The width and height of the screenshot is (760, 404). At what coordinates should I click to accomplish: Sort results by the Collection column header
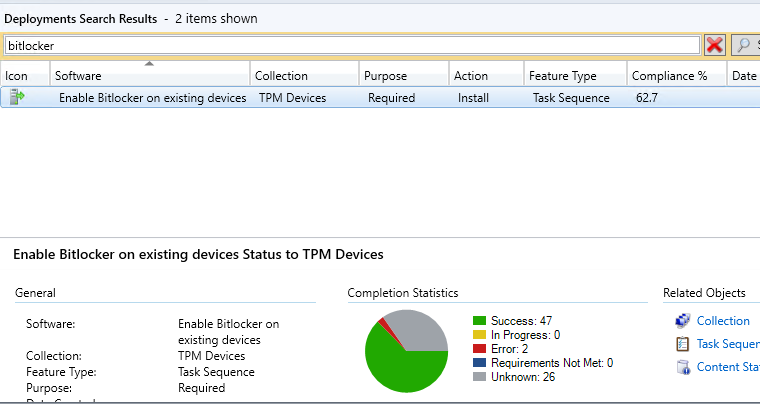click(281, 76)
